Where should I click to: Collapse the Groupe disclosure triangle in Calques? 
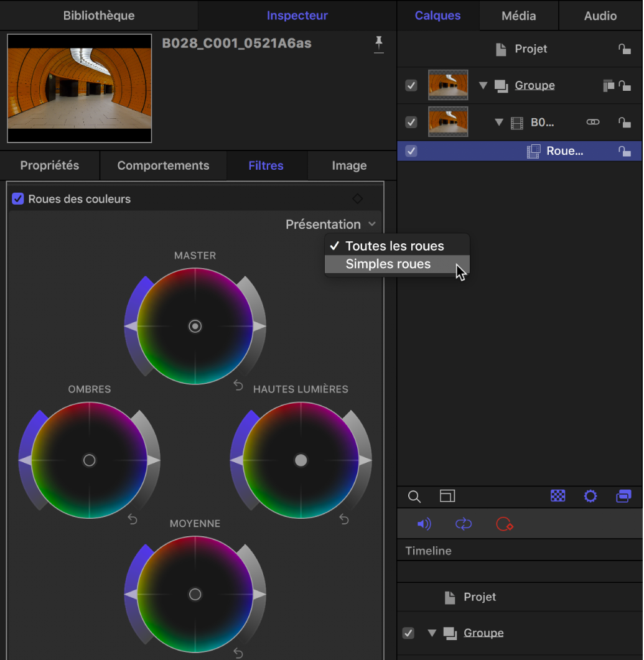483,86
